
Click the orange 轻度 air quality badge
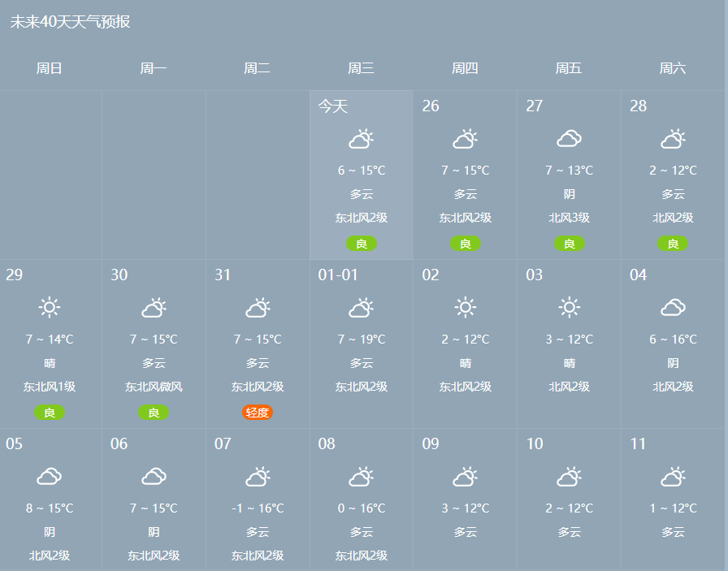tap(257, 413)
